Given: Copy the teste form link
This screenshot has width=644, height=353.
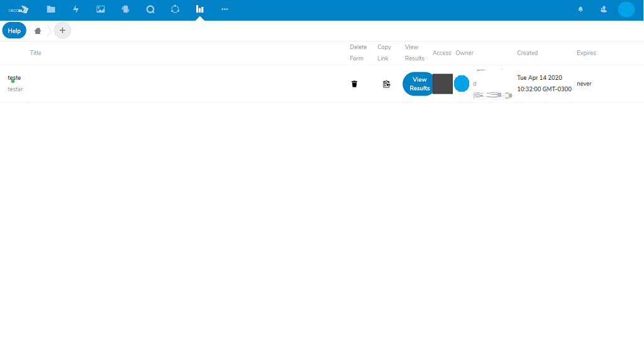Looking at the screenshot, I should 386,84.
